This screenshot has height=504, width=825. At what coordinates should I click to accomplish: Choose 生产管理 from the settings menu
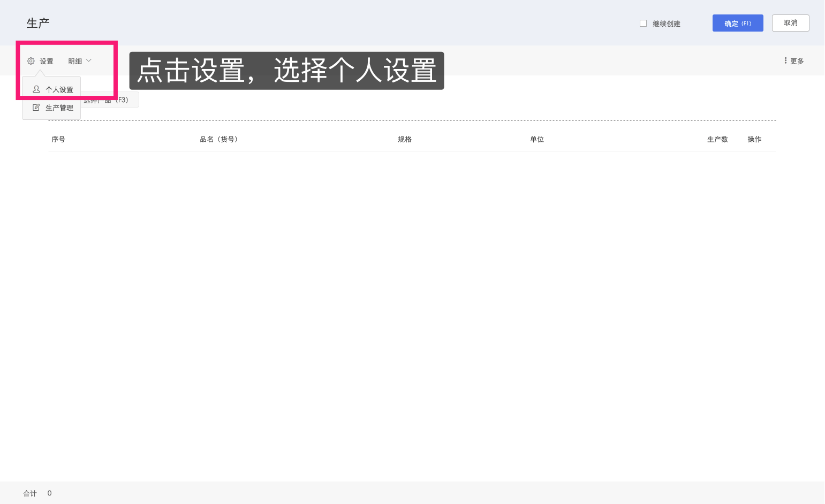tap(60, 107)
